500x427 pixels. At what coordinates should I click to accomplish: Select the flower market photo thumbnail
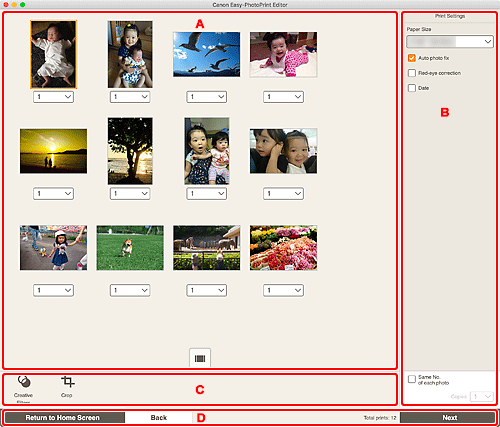pos(283,248)
